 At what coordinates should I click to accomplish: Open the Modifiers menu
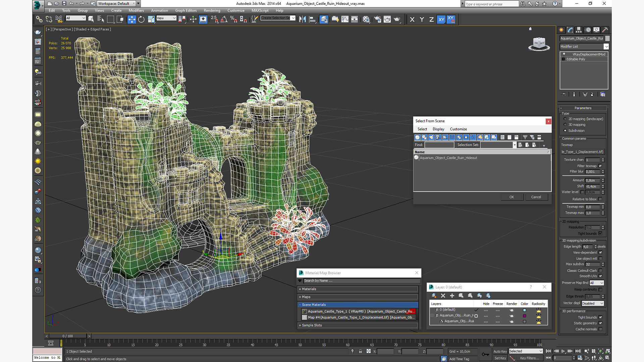pos(136,11)
